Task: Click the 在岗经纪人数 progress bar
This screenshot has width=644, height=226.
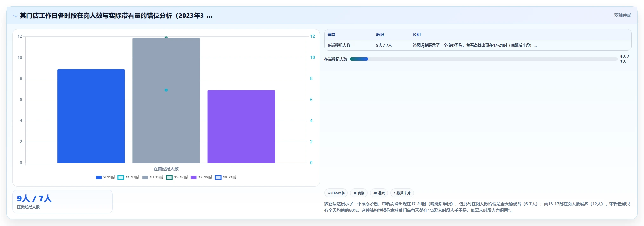Action: 483,59
